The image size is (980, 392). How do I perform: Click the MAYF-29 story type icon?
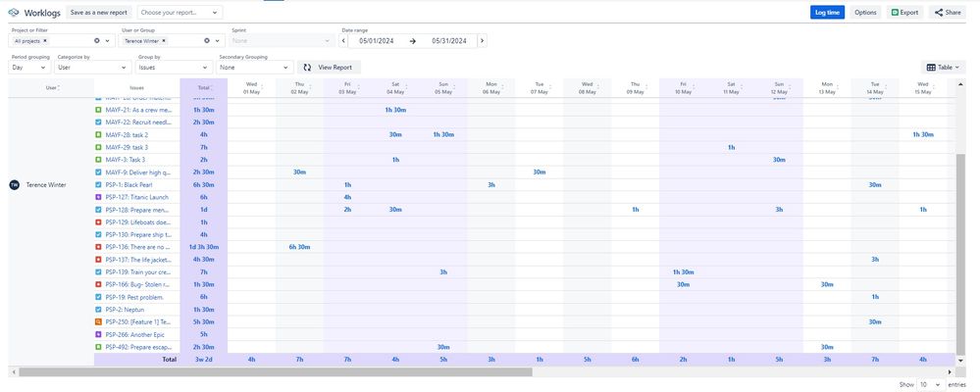click(98, 147)
